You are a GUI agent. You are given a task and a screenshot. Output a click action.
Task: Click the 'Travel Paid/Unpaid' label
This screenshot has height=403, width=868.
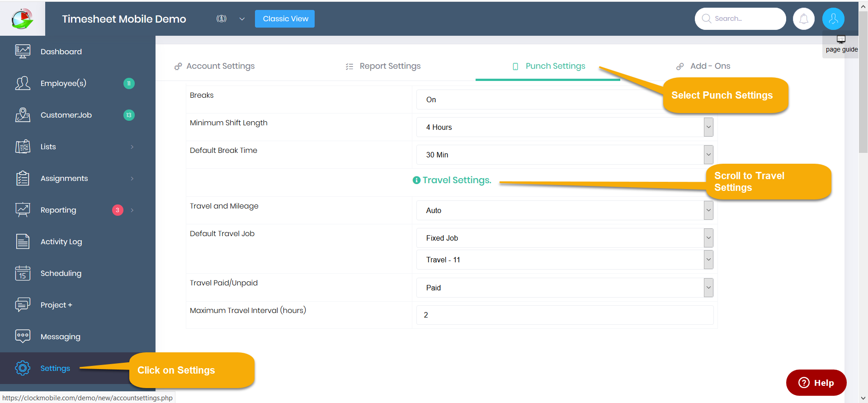[223, 283]
